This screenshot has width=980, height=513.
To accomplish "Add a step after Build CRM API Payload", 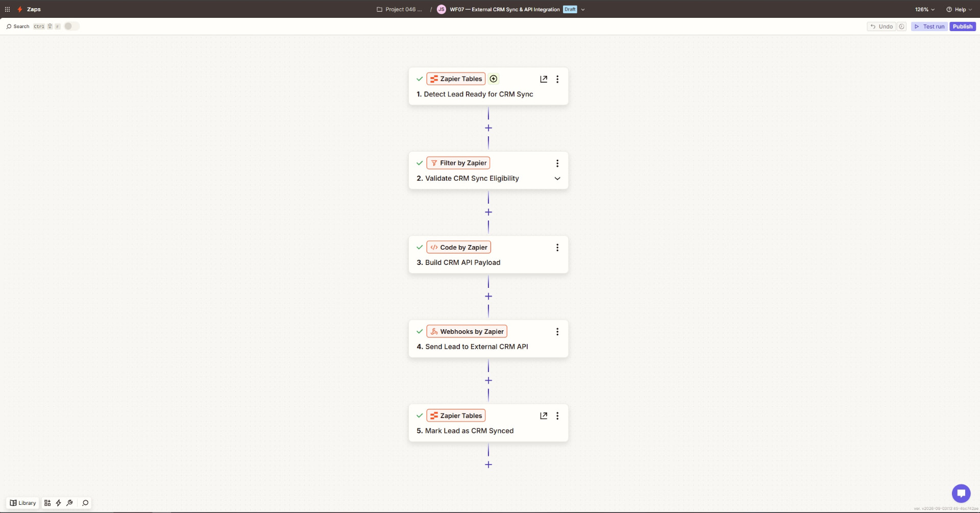I will (488, 297).
